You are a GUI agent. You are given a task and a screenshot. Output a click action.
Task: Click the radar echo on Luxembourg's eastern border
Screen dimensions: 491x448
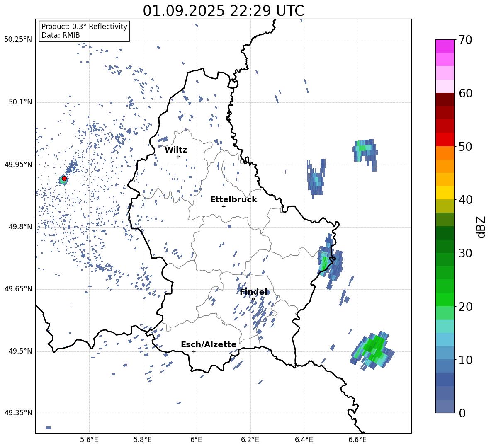coord(330,262)
